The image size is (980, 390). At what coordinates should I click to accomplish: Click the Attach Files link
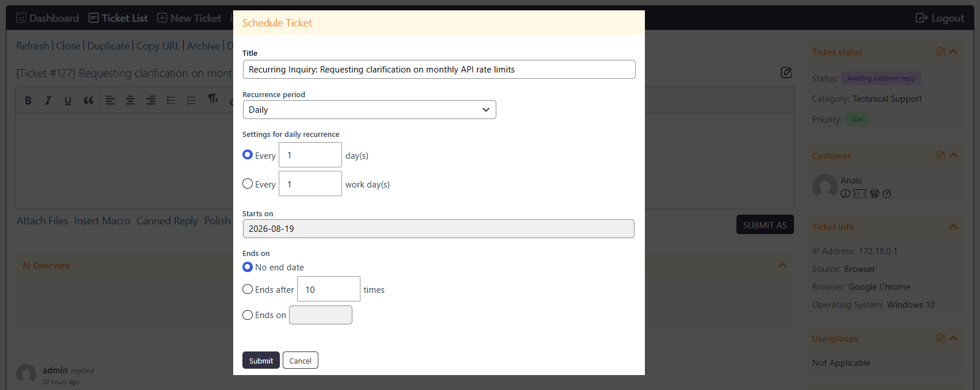pyautogui.click(x=42, y=221)
